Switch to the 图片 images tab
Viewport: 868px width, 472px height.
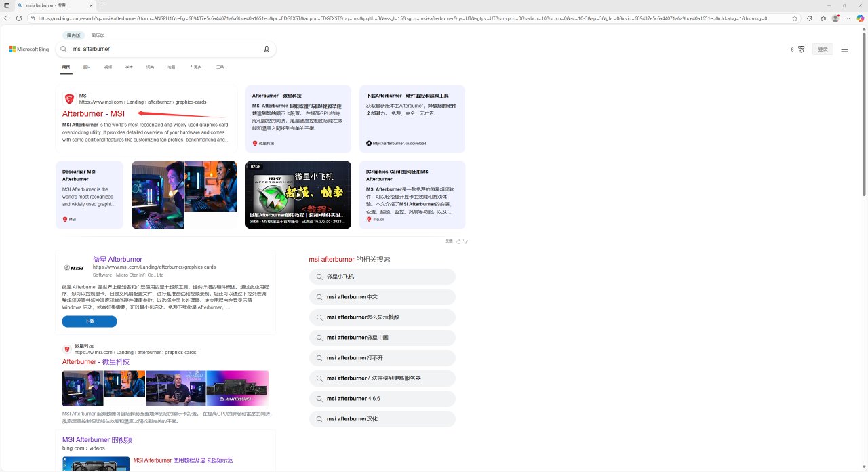tap(87, 67)
